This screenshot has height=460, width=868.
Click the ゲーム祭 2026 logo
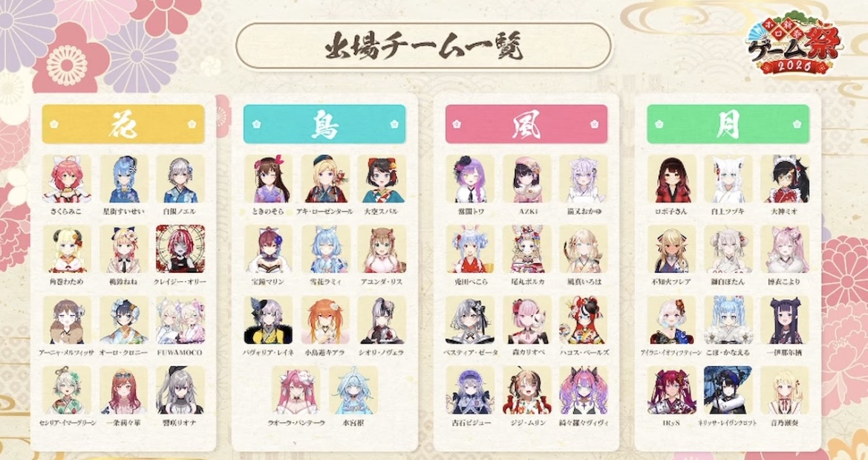pos(794,45)
